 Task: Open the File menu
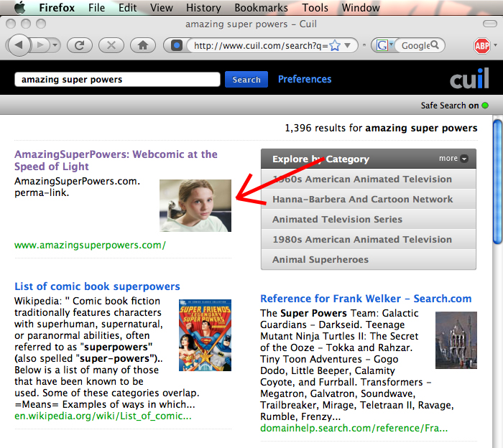click(96, 7)
